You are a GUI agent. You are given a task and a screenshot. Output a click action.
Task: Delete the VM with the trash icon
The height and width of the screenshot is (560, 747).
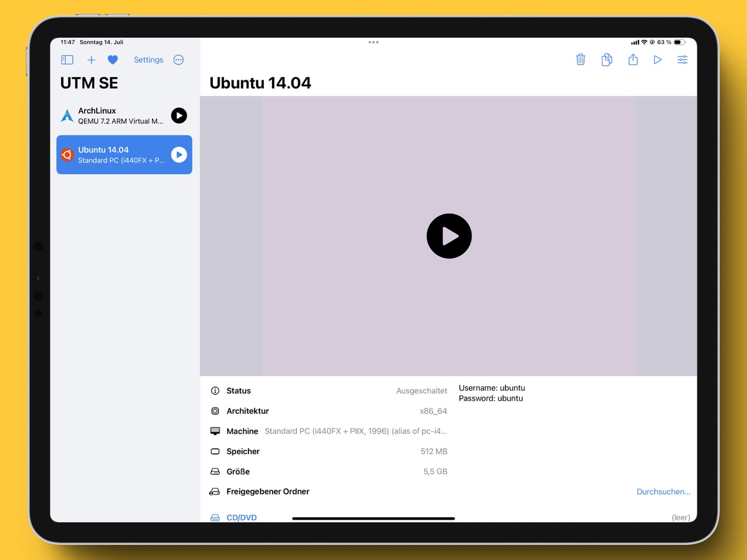581,60
